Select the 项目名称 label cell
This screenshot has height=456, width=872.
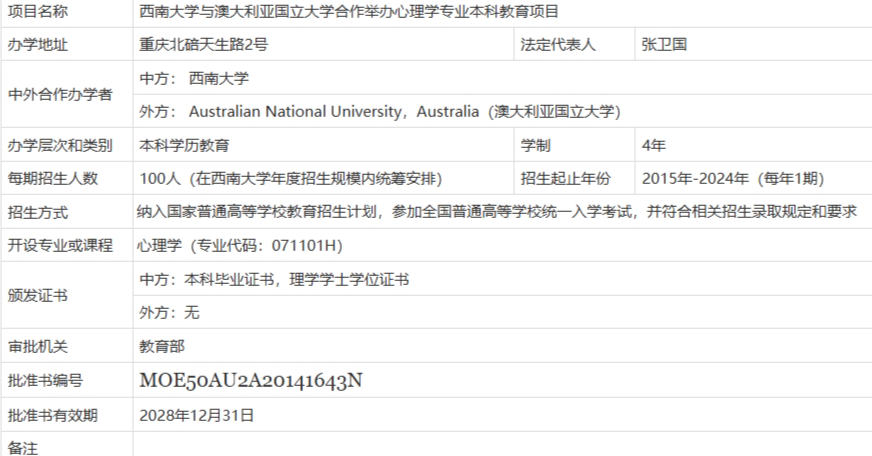point(38,12)
